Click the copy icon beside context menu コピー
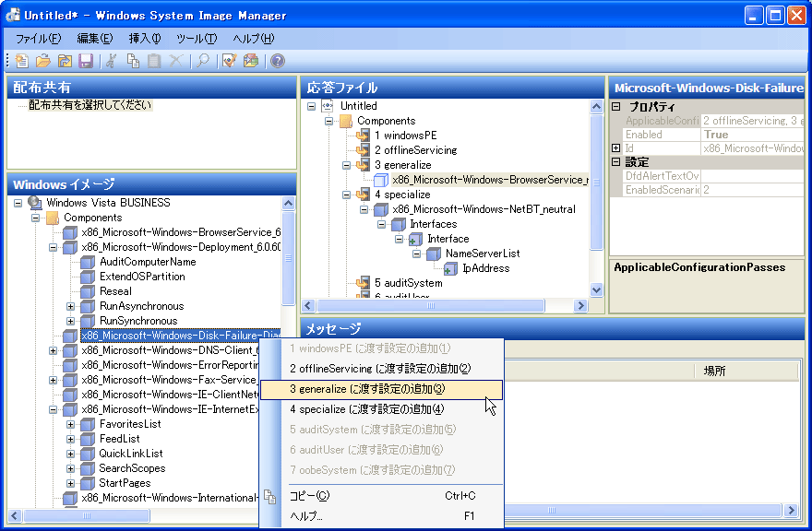This screenshot has width=812, height=531. tap(269, 496)
